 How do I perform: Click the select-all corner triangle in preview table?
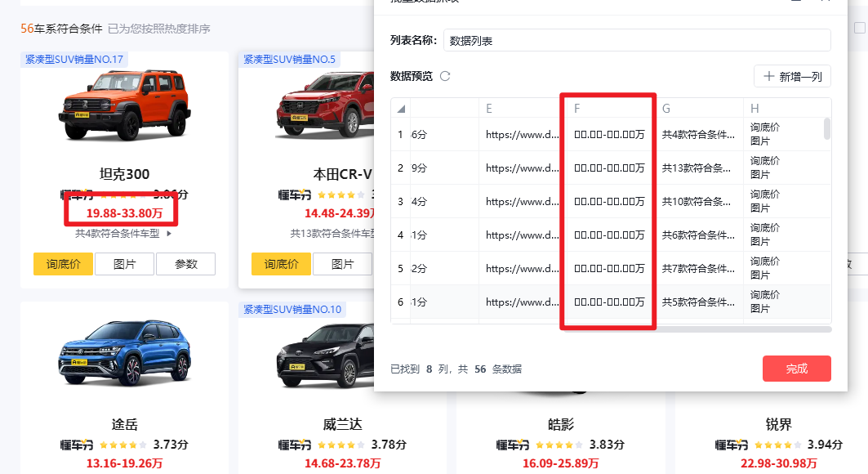coord(401,109)
